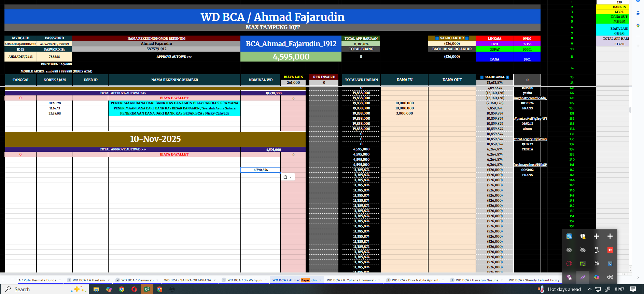Switch to the WD BCA / Rismawati sheet
The width and height of the screenshot is (644, 294).
pyautogui.click(x=138, y=280)
